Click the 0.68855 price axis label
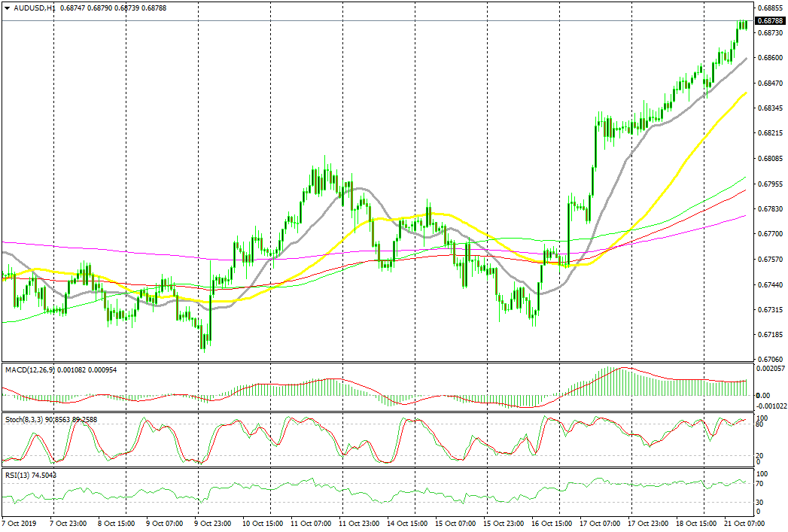788x532 pixels. [769, 8]
